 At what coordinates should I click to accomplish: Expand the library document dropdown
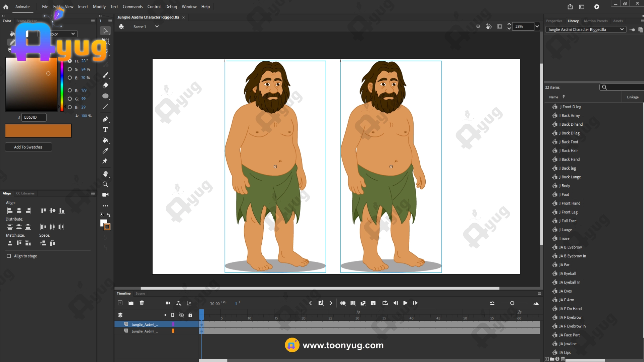pos(622,29)
